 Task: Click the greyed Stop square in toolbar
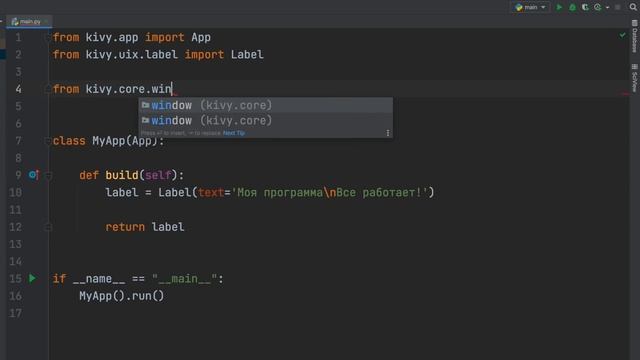618,7
